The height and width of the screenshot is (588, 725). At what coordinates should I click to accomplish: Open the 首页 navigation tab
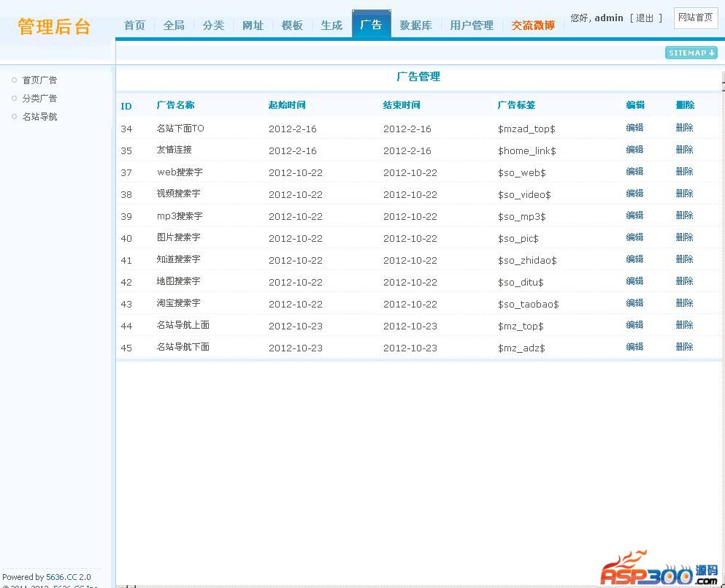[x=134, y=26]
